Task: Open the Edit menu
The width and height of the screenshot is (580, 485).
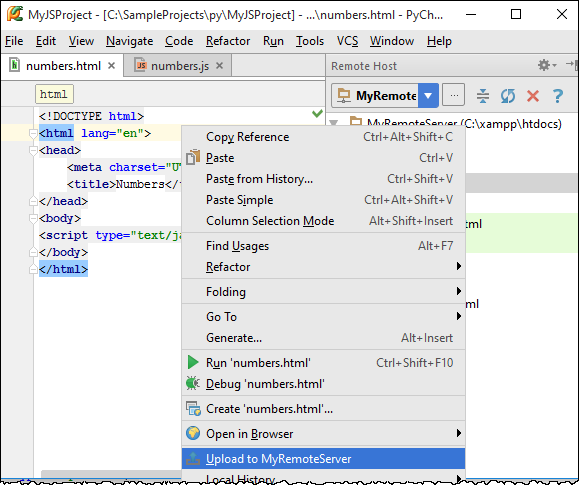Action: (x=45, y=41)
